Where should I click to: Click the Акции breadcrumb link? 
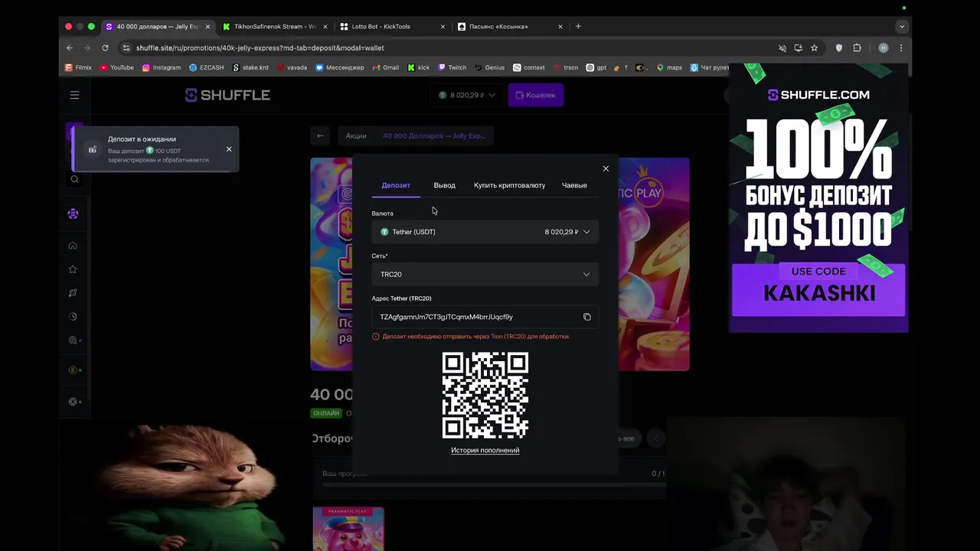(356, 135)
